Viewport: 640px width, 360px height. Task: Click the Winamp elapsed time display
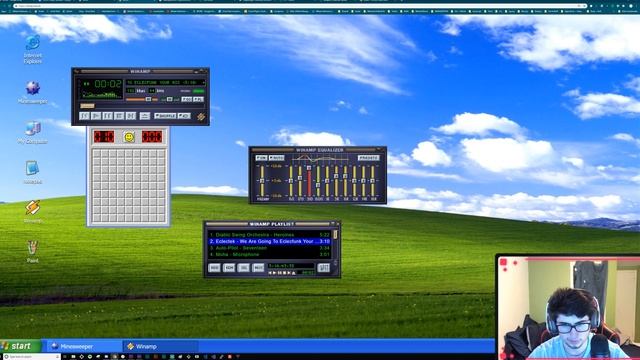point(108,84)
